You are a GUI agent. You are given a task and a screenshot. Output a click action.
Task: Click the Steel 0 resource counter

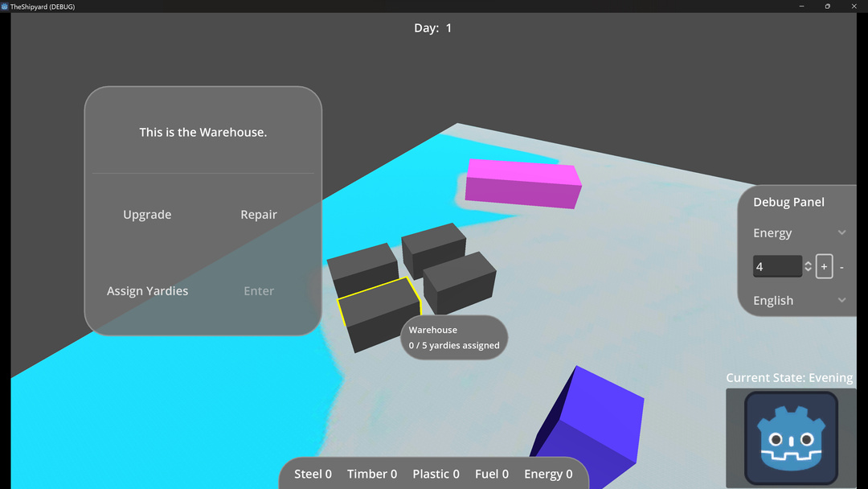coord(313,475)
